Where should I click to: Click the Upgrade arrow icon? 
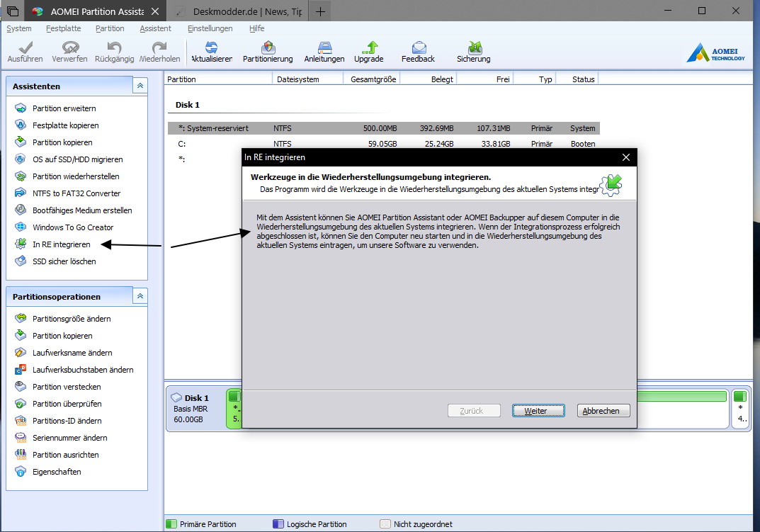coord(369,47)
